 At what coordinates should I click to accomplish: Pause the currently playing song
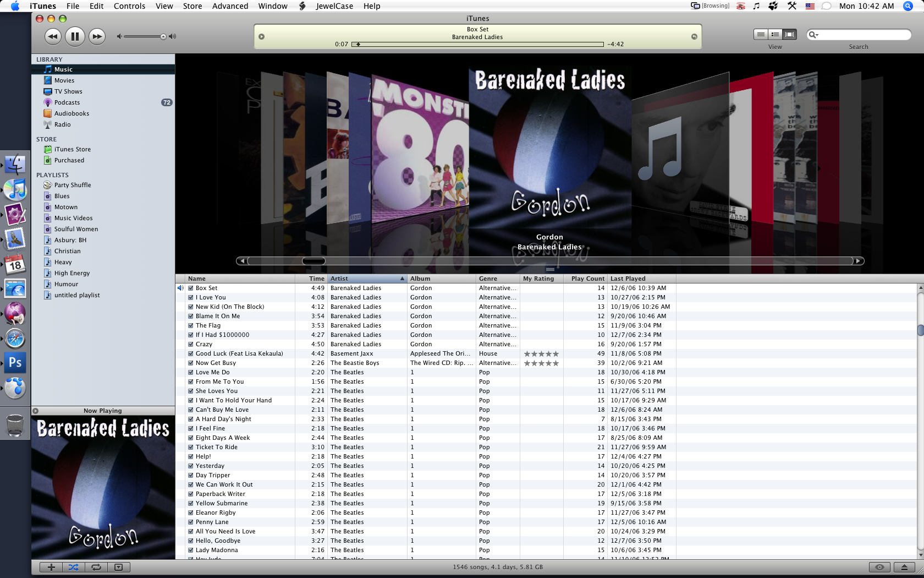(75, 37)
